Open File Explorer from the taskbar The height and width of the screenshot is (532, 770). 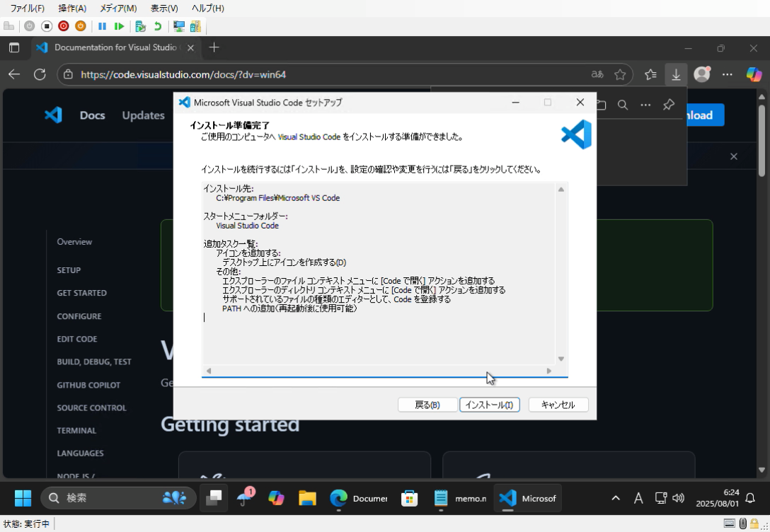tap(307, 498)
